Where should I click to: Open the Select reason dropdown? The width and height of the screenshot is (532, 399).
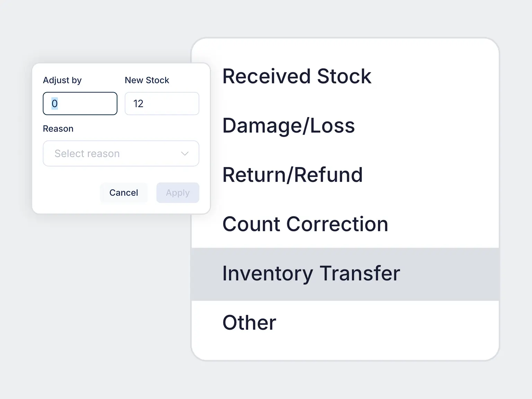point(121,153)
